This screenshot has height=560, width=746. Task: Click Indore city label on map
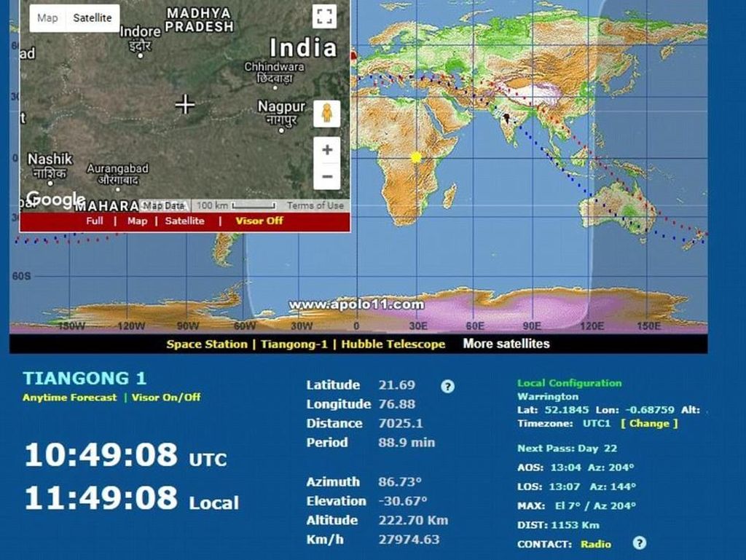point(141,39)
